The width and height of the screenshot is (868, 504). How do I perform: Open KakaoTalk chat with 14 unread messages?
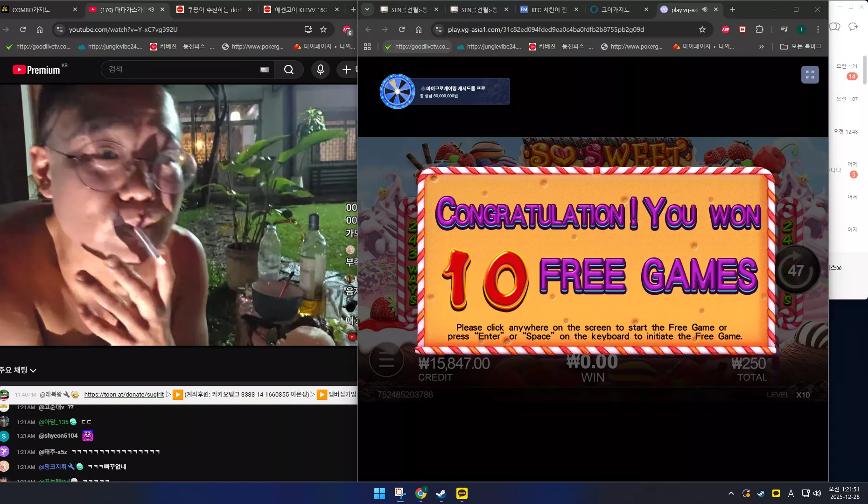(x=847, y=72)
